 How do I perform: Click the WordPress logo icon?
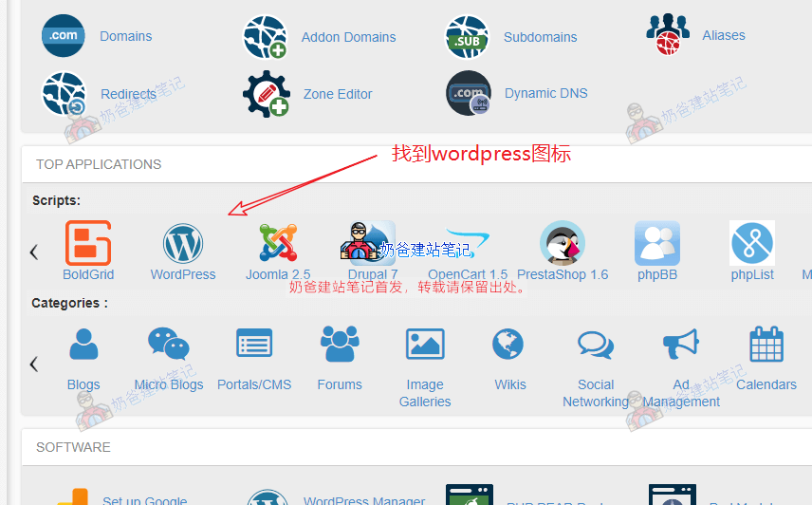tap(183, 243)
